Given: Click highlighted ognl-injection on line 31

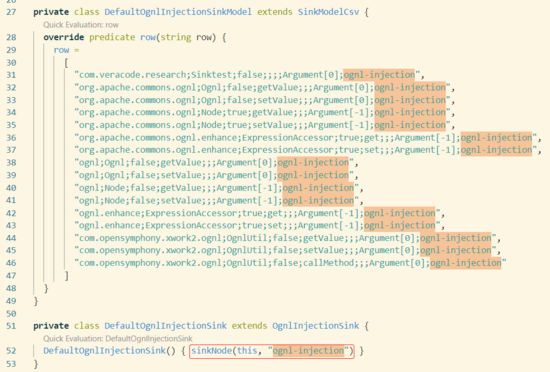Looking at the screenshot, I should coord(379,75).
